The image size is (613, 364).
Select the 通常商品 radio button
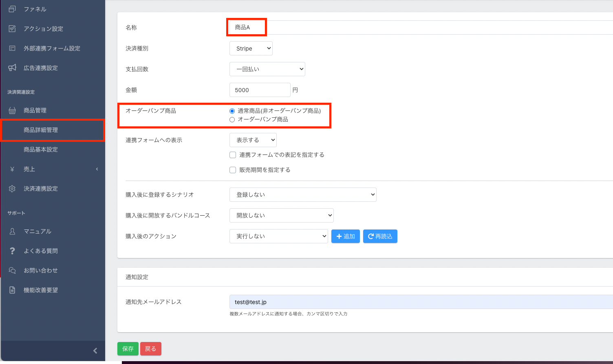[232, 111]
